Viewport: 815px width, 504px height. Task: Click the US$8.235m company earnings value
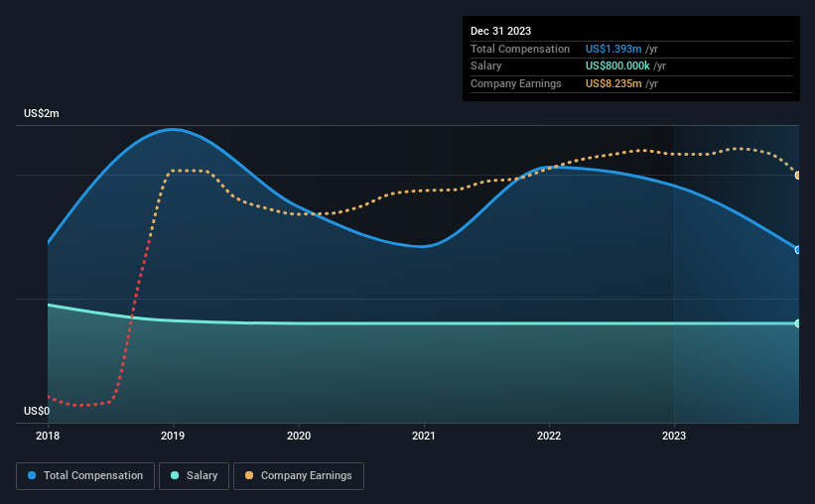[x=613, y=83]
